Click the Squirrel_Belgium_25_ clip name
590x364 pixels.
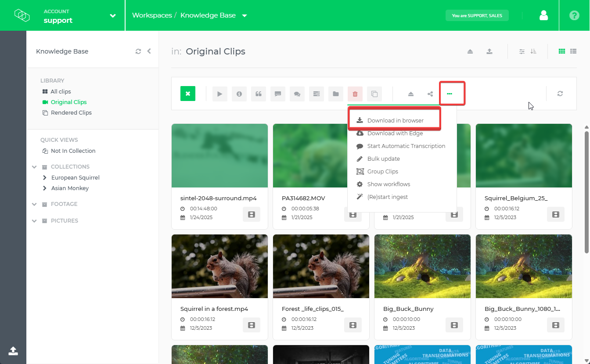click(516, 198)
